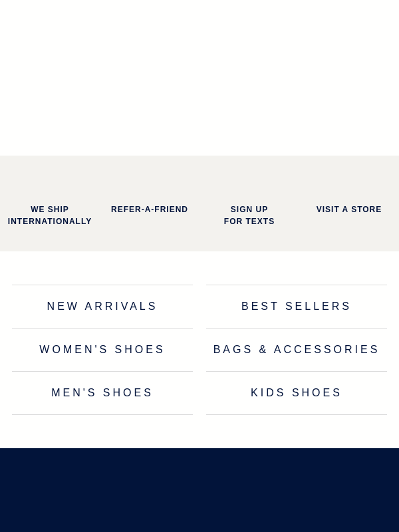The image size is (399, 532).
Task: View international shipping information
Action: 50,215
